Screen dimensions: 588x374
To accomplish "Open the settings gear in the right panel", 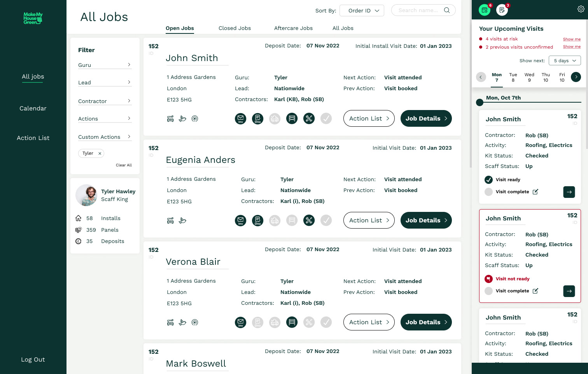I will coord(581,9).
